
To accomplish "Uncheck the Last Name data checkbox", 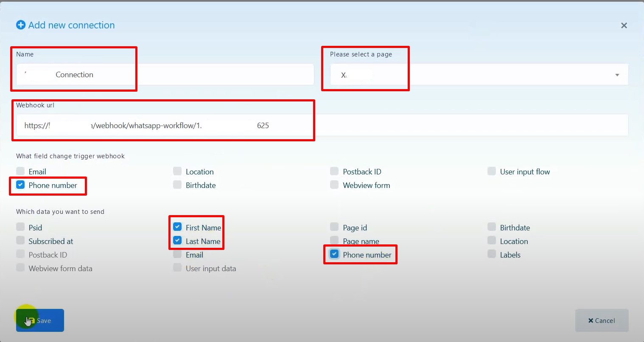I will (x=177, y=241).
